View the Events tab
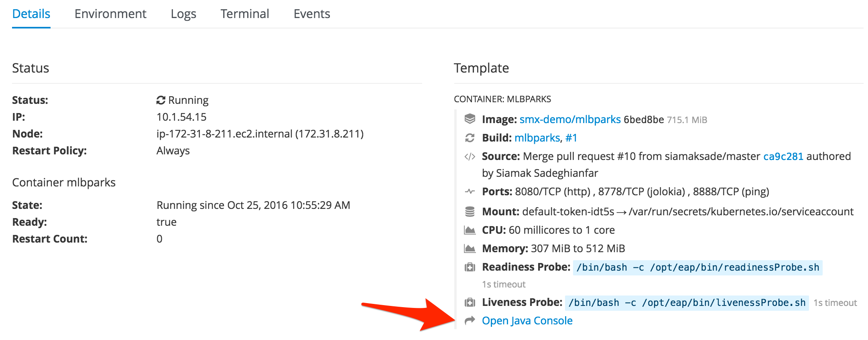Viewport: 868px width, 340px height. [x=312, y=14]
